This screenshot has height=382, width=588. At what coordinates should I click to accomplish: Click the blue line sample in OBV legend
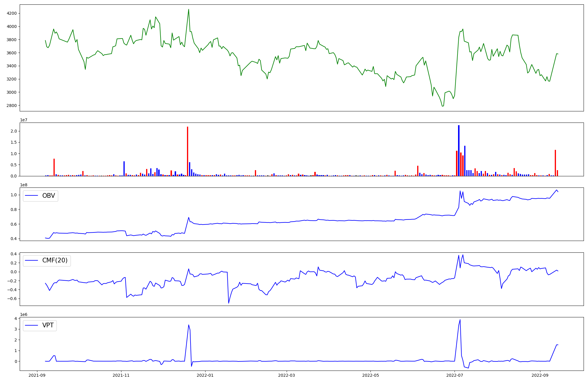coord(32,196)
